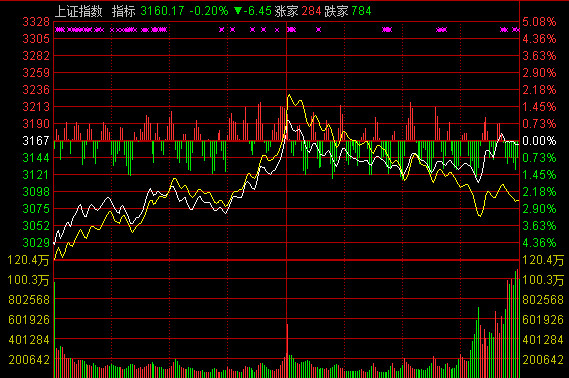569x378 pixels.
Task: Click the -0.20% change in header
Action: [x=209, y=11]
